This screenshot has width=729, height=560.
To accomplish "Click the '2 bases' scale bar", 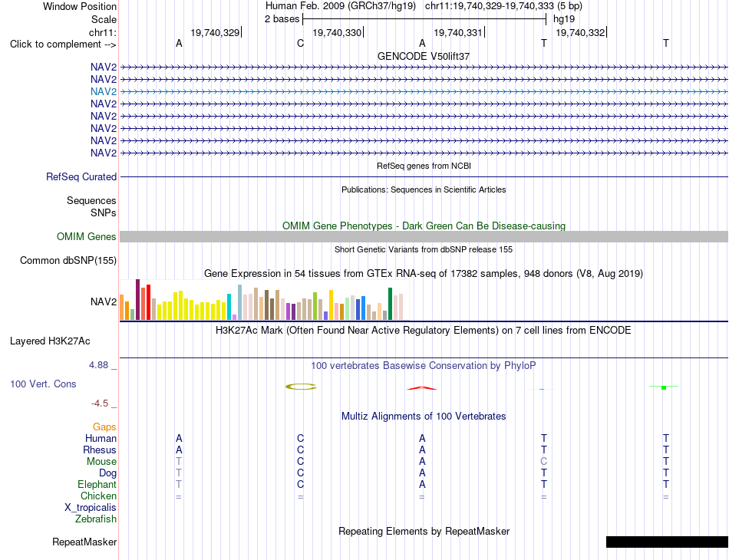I will click(x=424, y=19).
